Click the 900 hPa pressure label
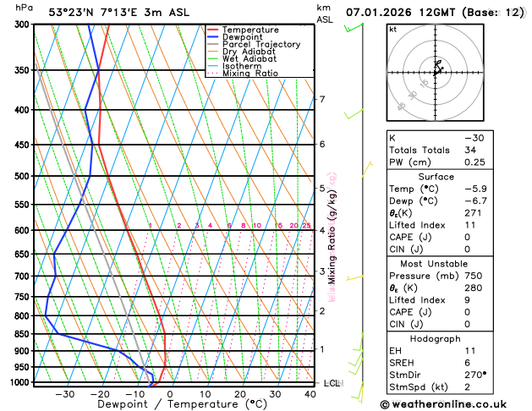This screenshot has height=411, width=532. (24, 351)
